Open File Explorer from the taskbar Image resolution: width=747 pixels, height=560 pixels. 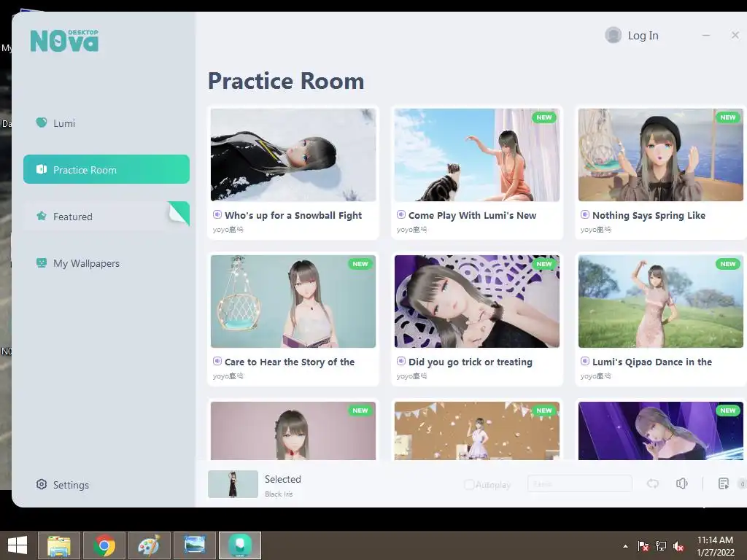pos(59,545)
